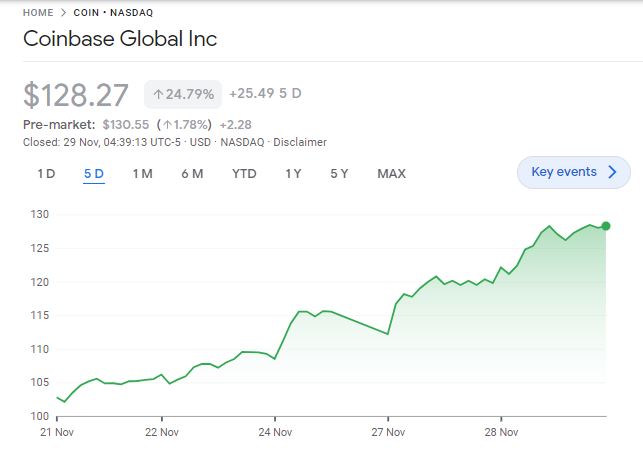This screenshot has width=643, height=453.
Task: Open the MAX chart range
Action: tap(391, 173)
